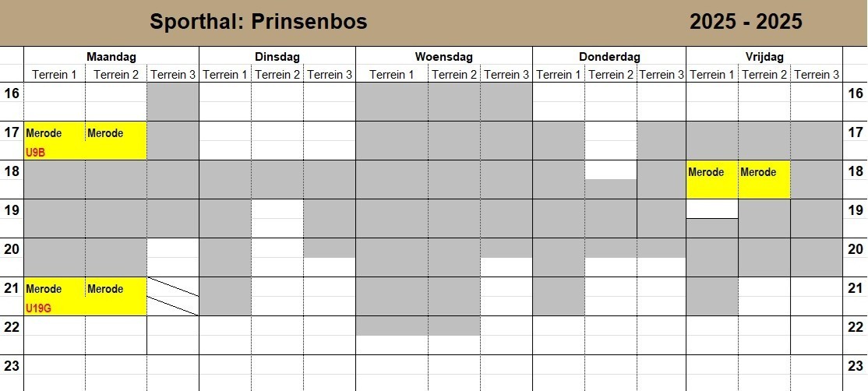Click the Terrein 3 header under Vrijdag
The height and width of the screenshot is (391, 868).
(x=817, y=75)
